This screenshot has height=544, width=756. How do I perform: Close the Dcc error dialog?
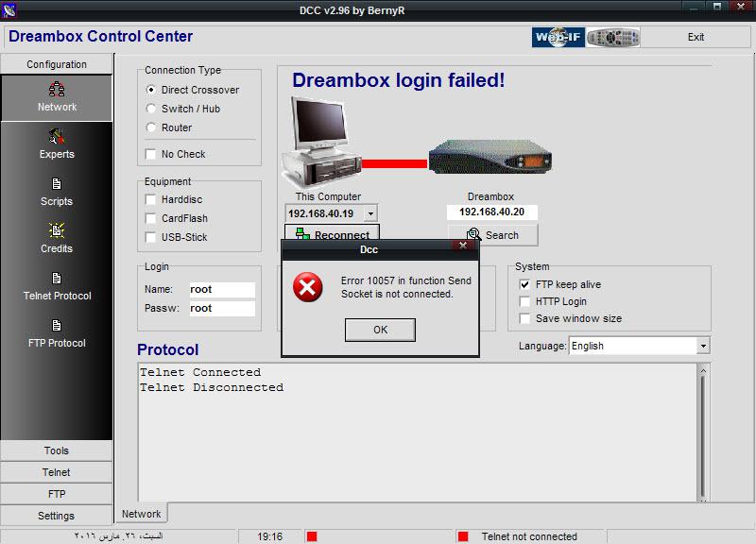click(463, 246)
